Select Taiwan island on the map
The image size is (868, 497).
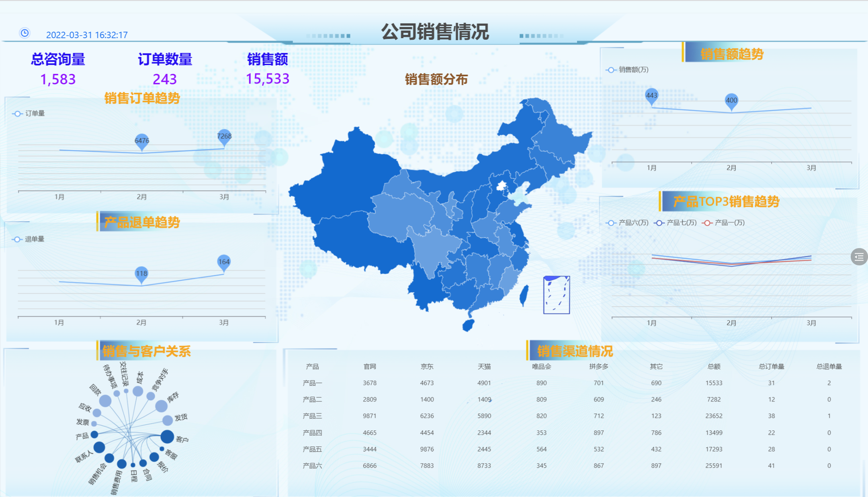524,295
